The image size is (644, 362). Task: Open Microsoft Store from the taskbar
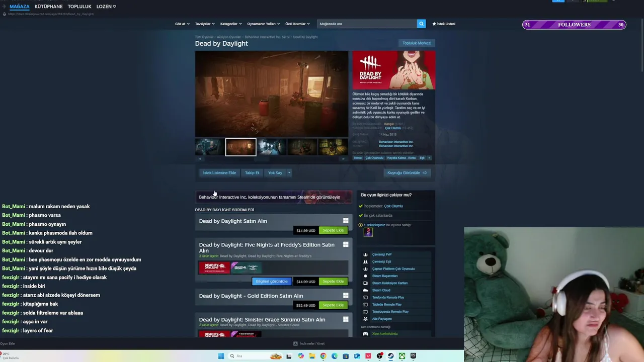[346, 356]
